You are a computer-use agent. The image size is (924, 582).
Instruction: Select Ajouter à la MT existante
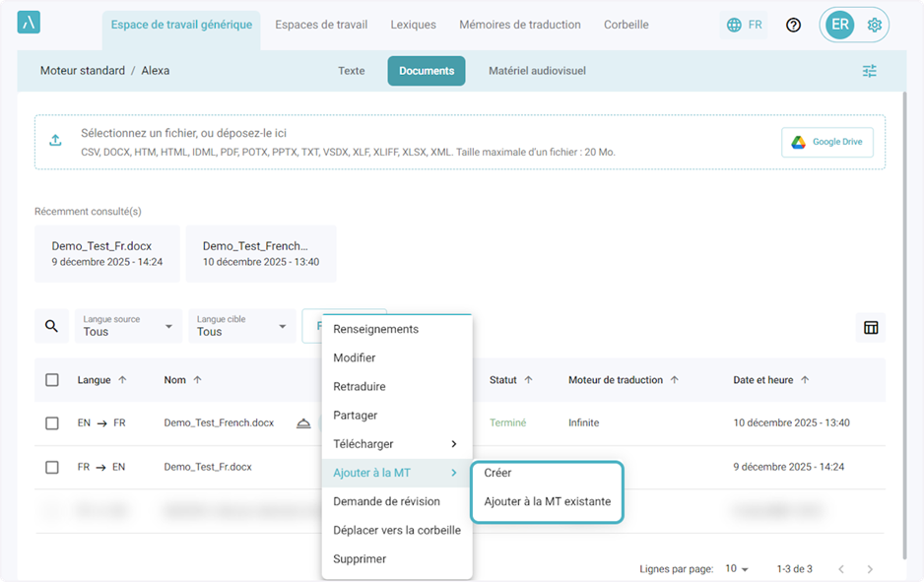click(547, 501)
